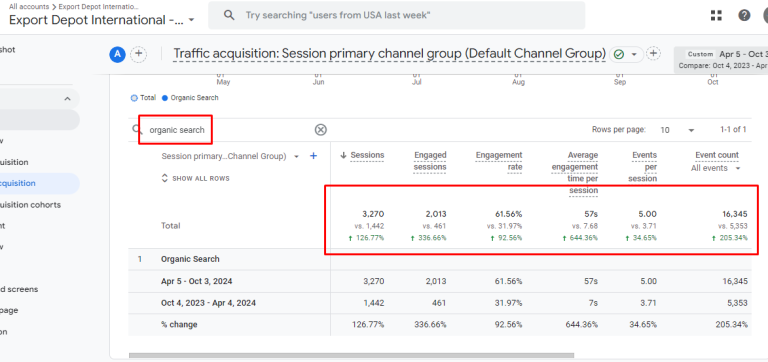Image resolution: width=768 pixels, height=362 pixels.
Task: Sort by Sessions column header
Action: pos(362,155)
